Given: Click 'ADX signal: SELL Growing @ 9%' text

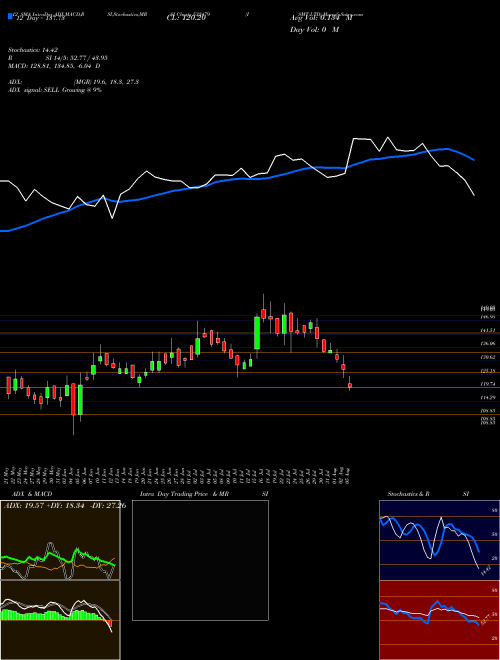Looking at the screenshot, I should (55, 90).
